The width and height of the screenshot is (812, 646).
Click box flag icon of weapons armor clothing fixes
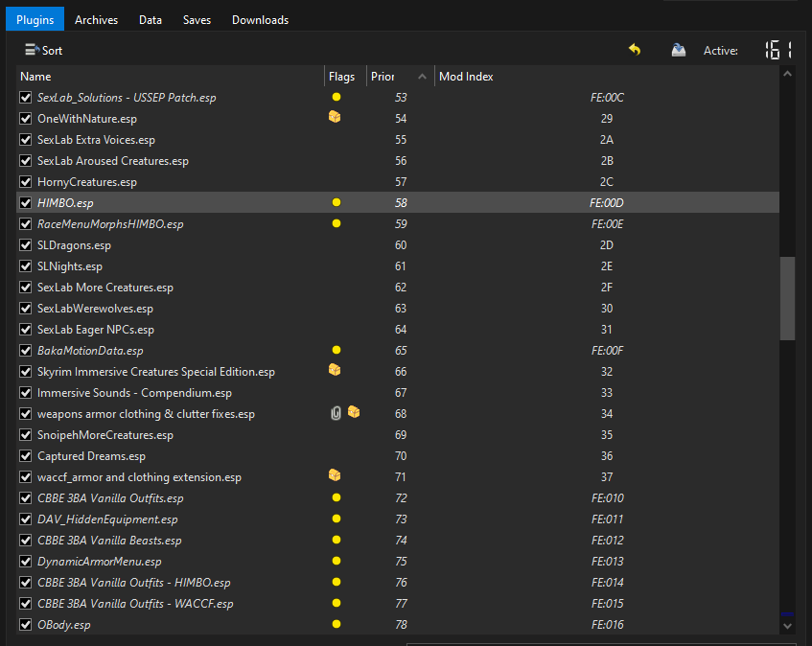(354, 412)
